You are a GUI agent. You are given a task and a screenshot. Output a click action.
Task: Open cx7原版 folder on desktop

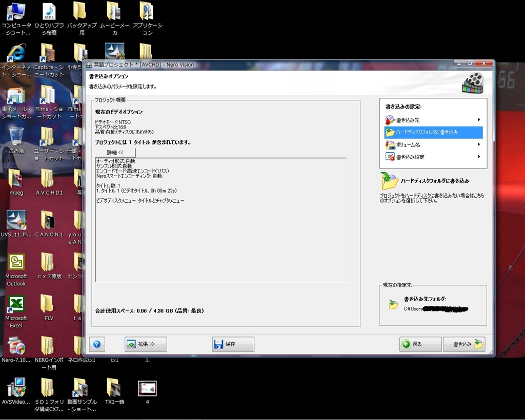point(49,266)
